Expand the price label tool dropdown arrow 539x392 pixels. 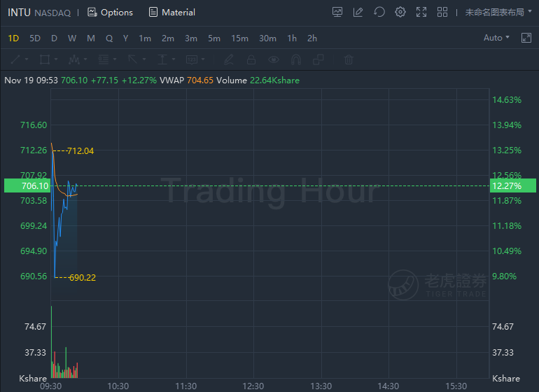pos(203,59)
